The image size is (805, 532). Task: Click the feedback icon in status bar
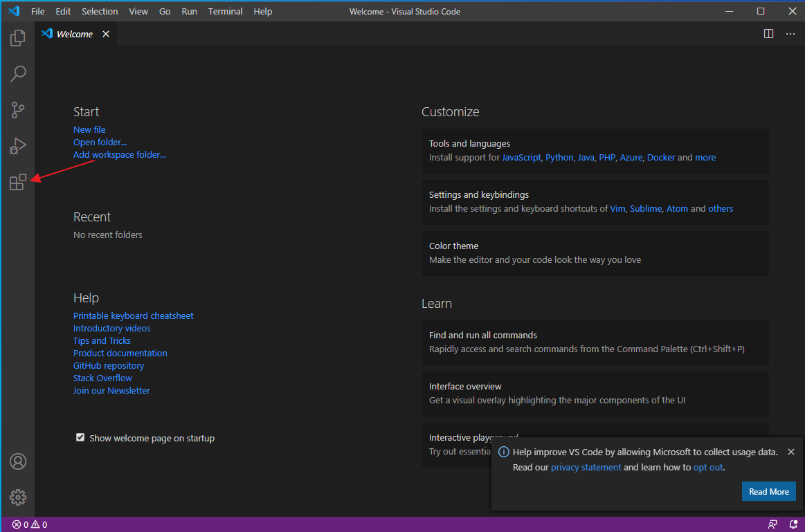click(x=772, y=524)
